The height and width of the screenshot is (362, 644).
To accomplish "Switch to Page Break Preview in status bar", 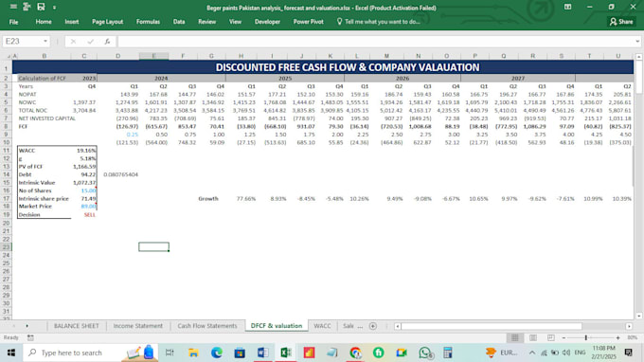I will [551, 337].
